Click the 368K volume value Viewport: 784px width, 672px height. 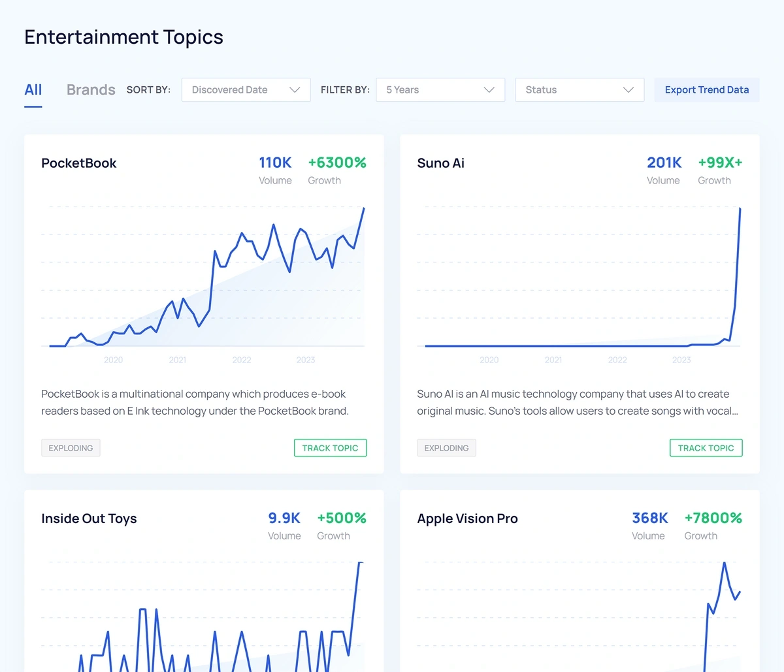[x=650, y=518]
